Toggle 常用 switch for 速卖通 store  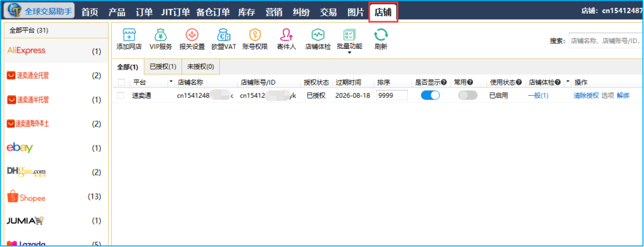pyautogui.click(x=468, y=95)
